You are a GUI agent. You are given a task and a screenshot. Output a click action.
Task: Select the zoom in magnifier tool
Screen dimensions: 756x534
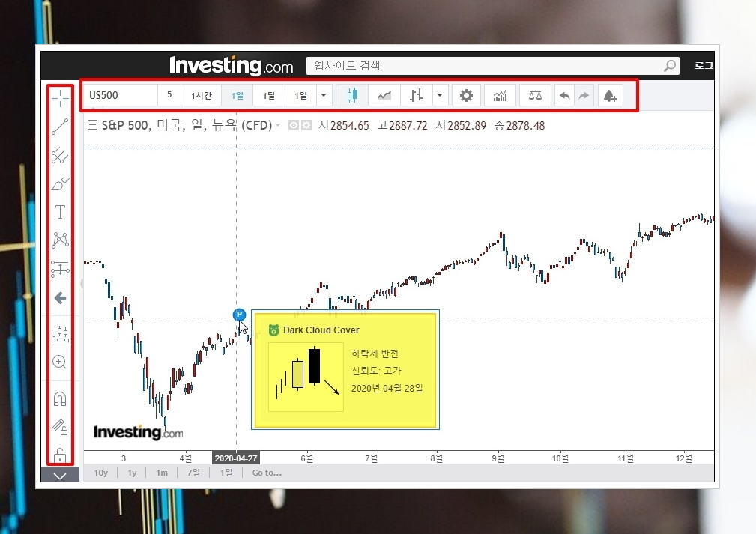[x=60, y=362]
